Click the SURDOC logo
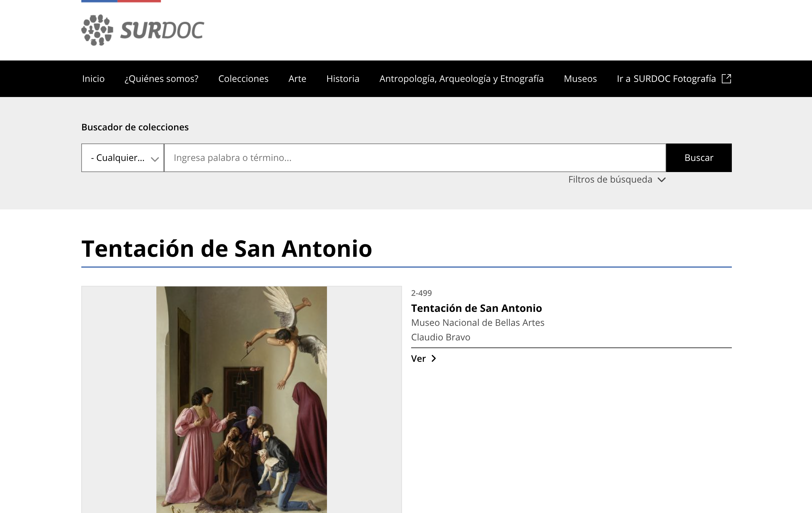Viewport: 812px width, 513px height. coord(143,30)
